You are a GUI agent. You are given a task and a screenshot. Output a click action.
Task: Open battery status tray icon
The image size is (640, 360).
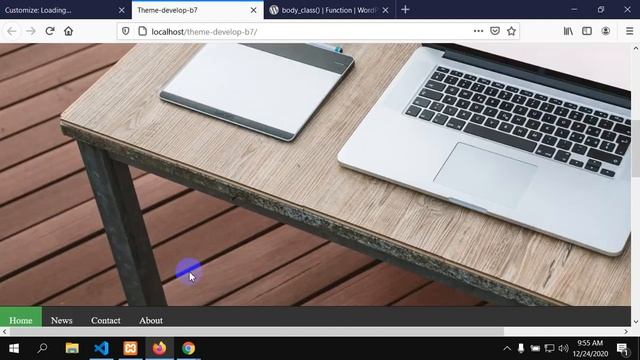(x=535, y=348)
